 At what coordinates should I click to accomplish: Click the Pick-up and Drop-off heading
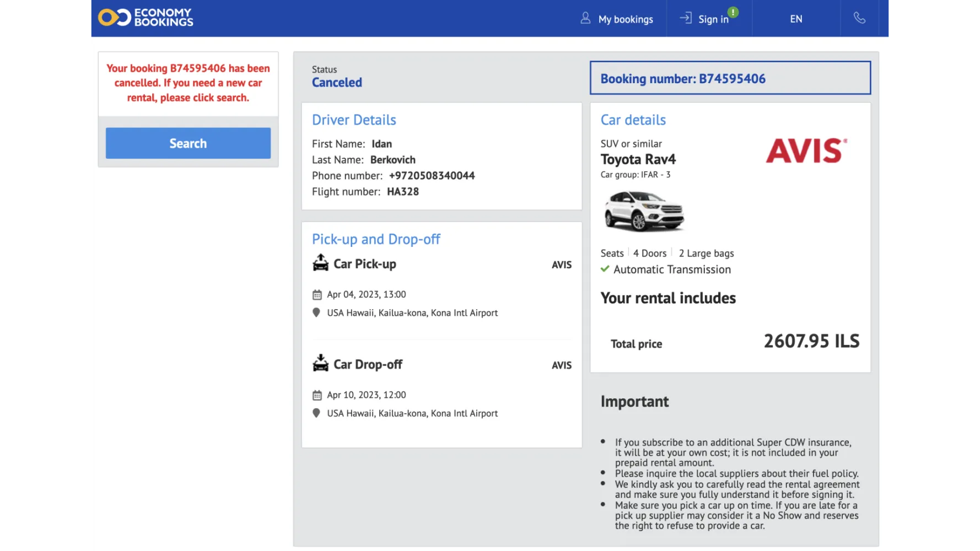point(376,240)
